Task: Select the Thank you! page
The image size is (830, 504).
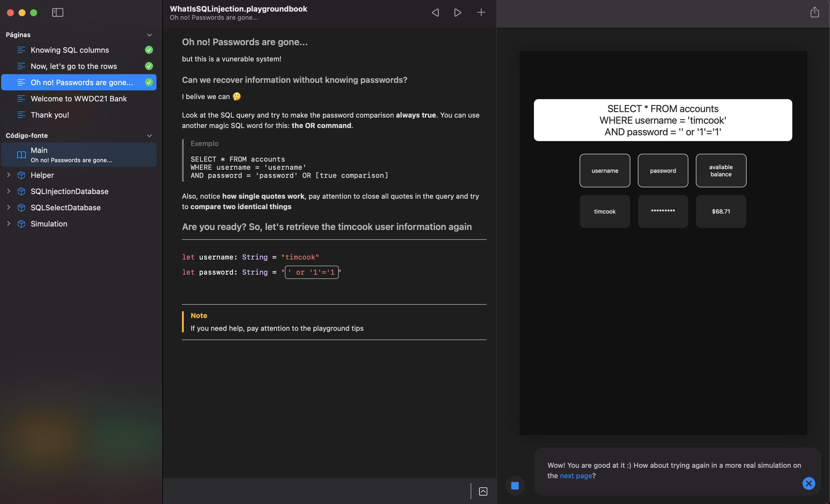Action: pyautogui.click(x=50, y=115)
